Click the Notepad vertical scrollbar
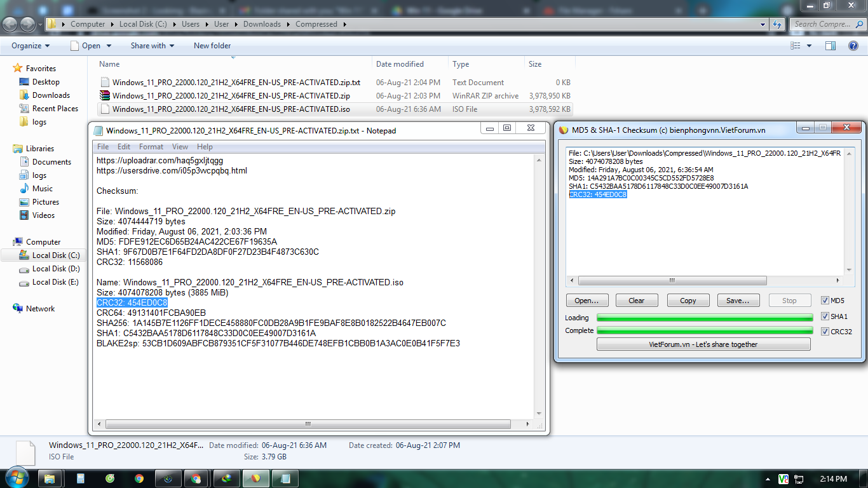Image resolution: width=868 pixels, height=488 pixels. (539, 286)
